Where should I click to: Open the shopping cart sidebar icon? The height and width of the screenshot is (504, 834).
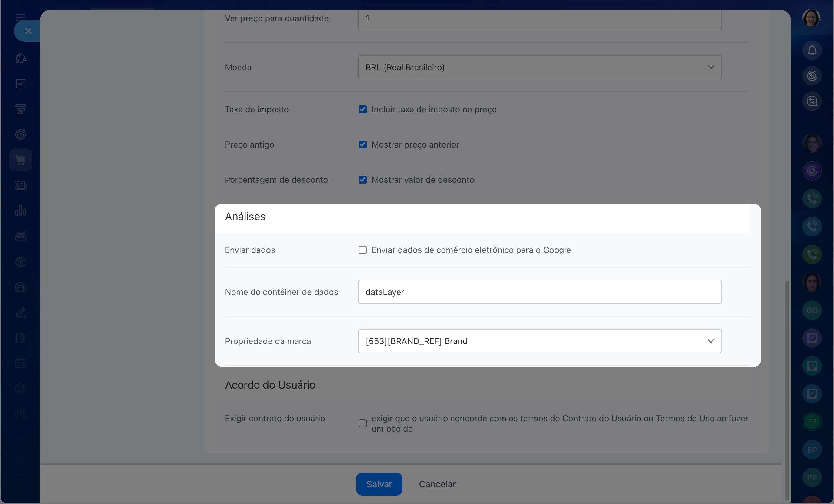21,160
